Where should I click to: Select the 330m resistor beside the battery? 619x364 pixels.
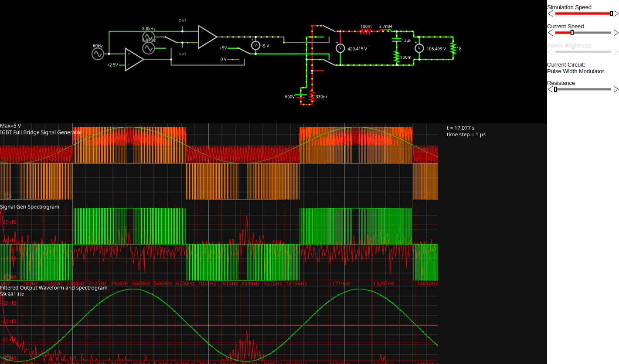pos(312,97)
